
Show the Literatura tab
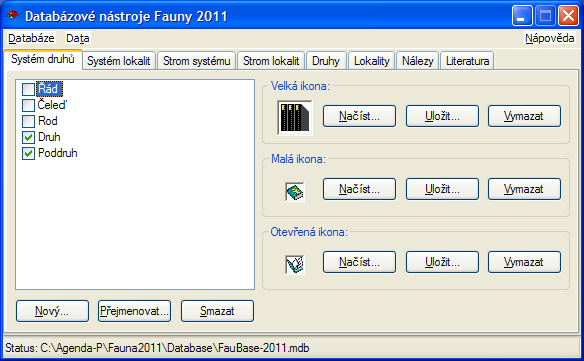point(467,61)
